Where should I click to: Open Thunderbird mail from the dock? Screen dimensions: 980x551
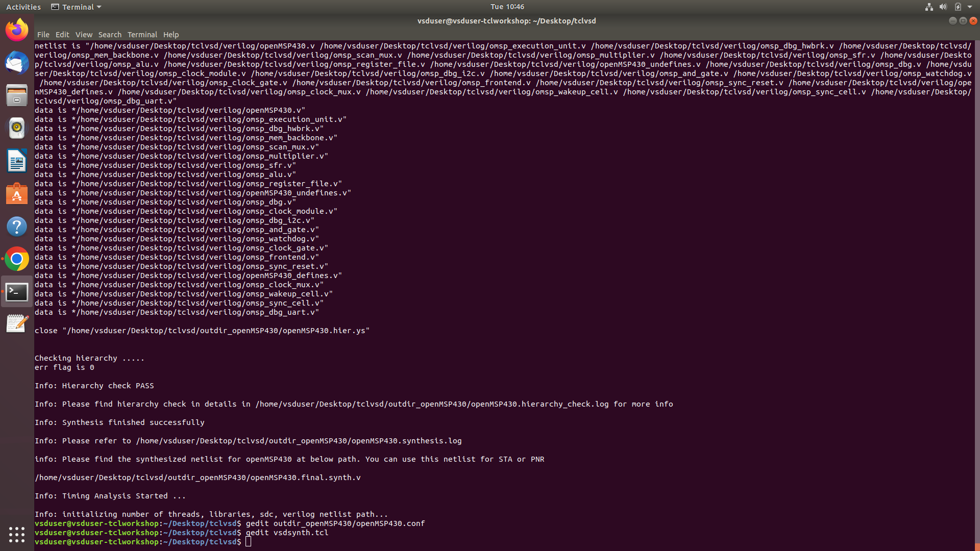coord(17,63)
